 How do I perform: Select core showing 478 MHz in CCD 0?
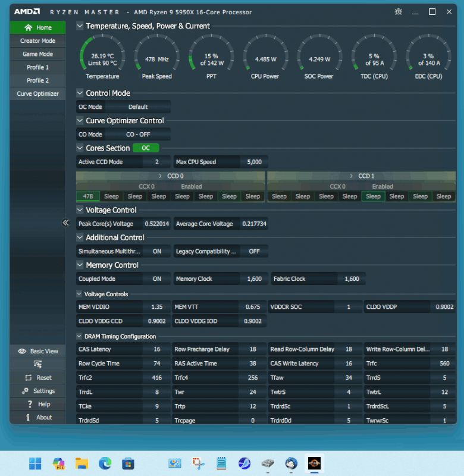[88, 196]
